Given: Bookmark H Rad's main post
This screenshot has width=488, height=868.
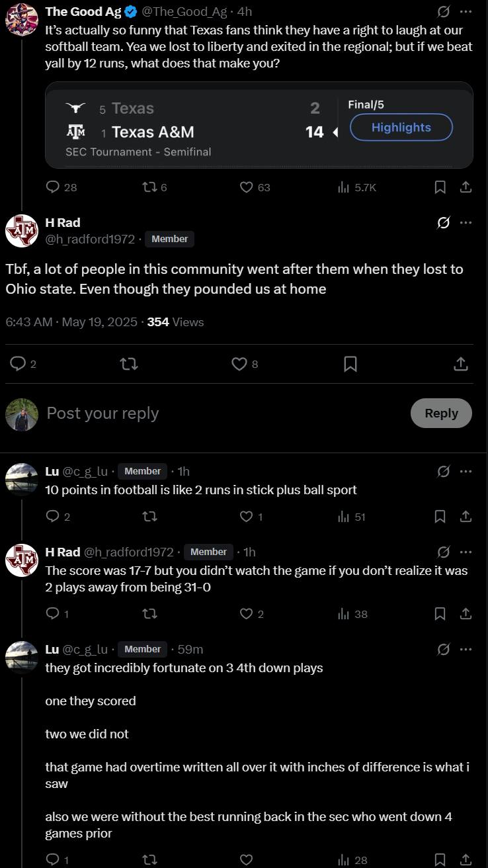Looking at the screenshot, I should [x=350, y=364].
